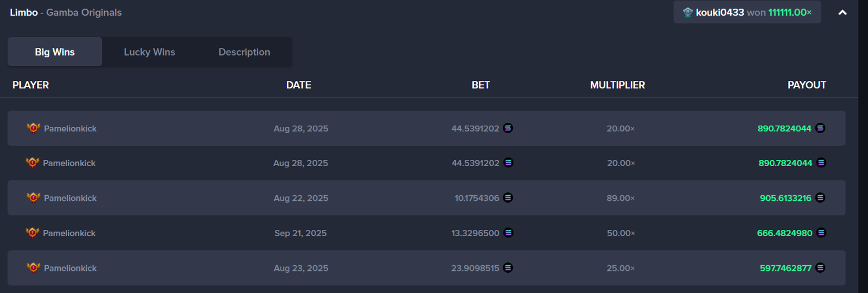This screenshot has width=868, height=293.
Task: Click the rank badge in the first table row
Action: click(x=34, y=128)
